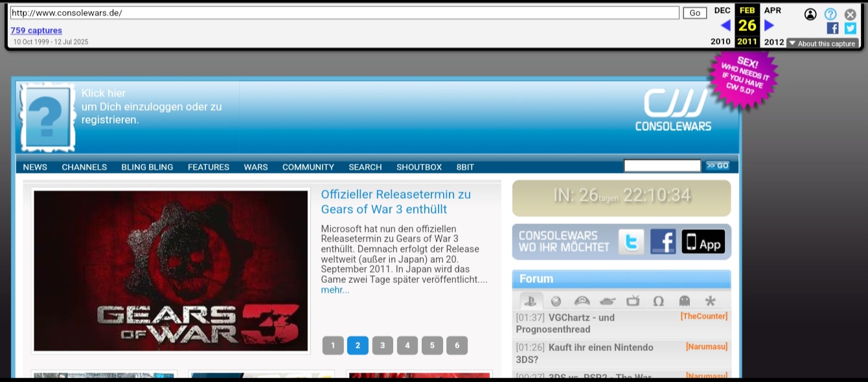
Task: Go to previous capture with left arrow
Action: (x=725, y=25)
